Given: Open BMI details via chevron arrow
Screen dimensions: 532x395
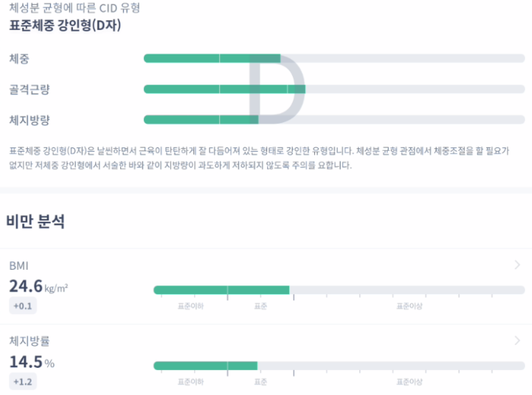Looking at the screenshot, I should 517,265.
